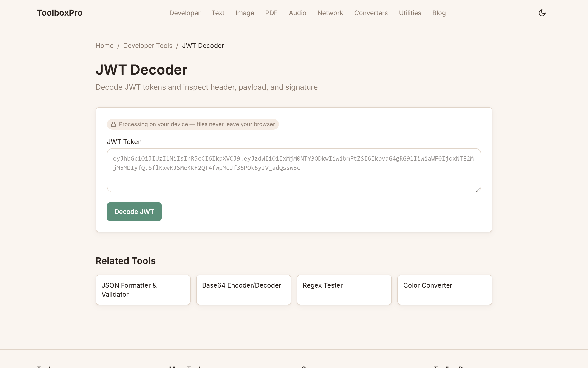The image size is (588, 368).
Task: Focus the JWT Token text area
Action: (x=294, y=170)
